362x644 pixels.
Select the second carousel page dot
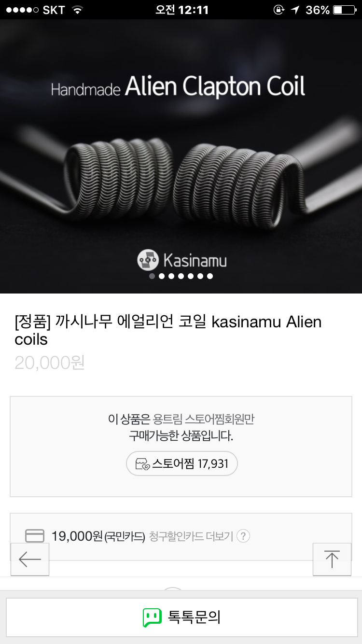click(162, 276)
